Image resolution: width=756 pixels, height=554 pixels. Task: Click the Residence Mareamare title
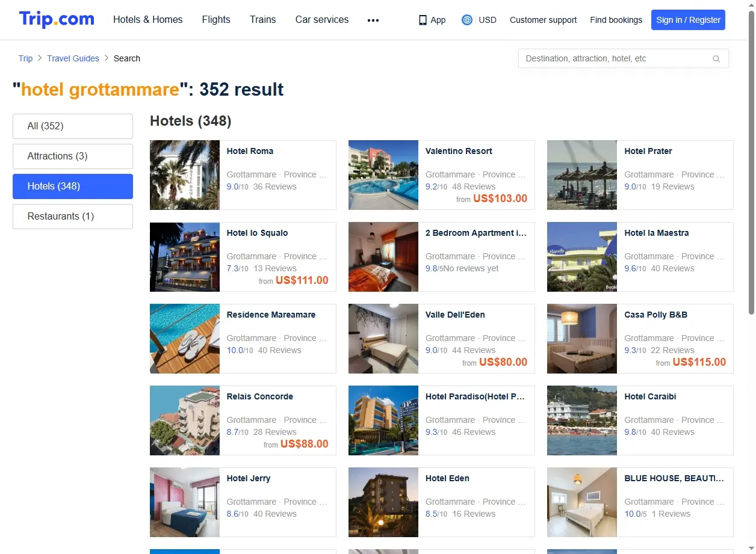(271, 315)
